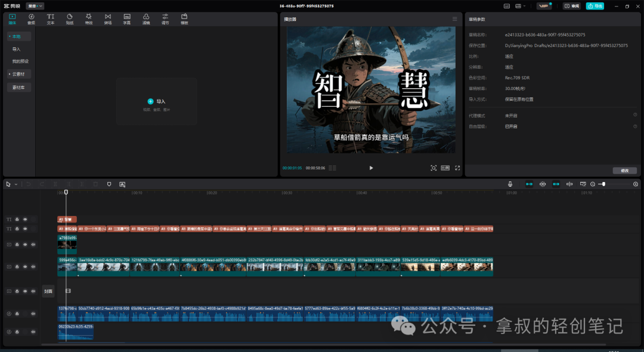Add a marker with the marker icon
This screenshot has height=352, width=644.
click(109, 184)
